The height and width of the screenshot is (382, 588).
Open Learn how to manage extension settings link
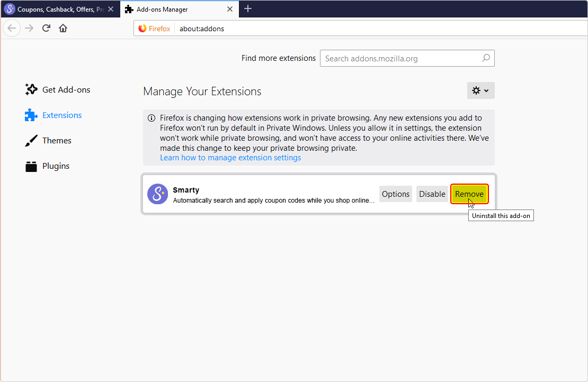[x=230, y=158]
